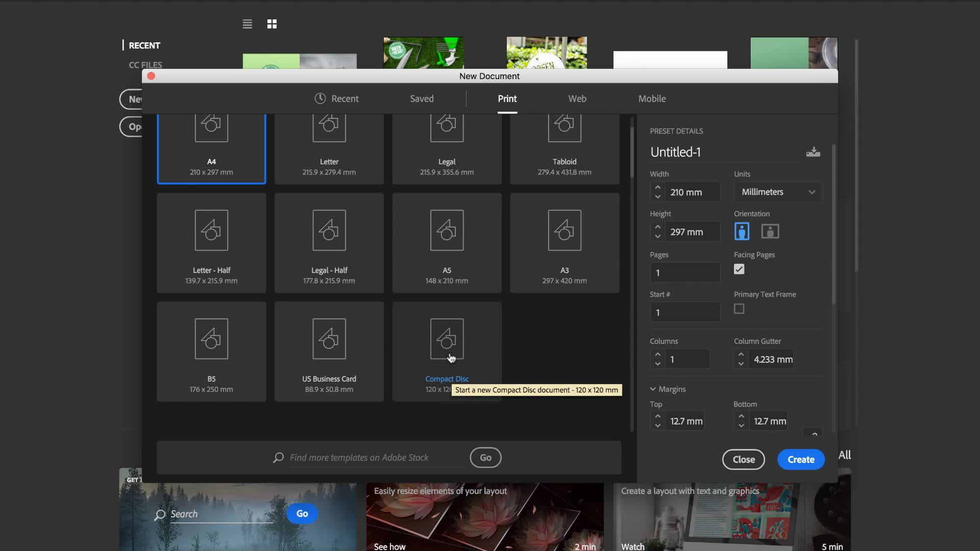
Task: Open the Units dropdown showing Millimeters
Action: pos(778,192)
